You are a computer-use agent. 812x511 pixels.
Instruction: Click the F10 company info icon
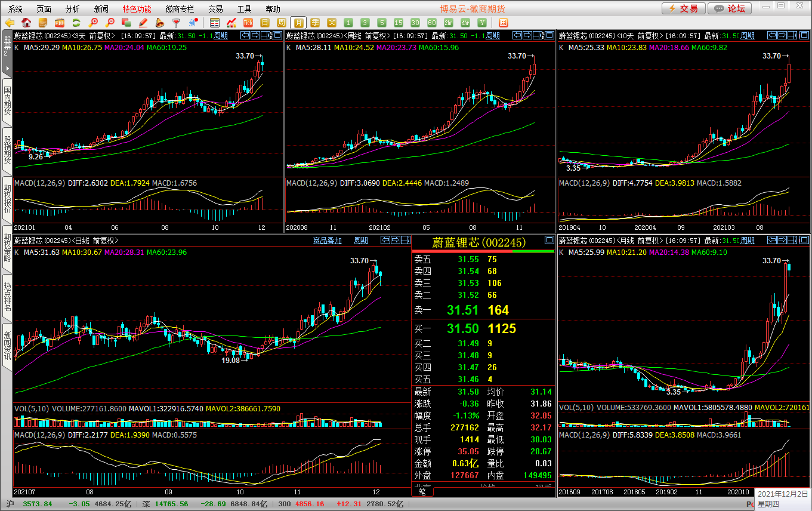[x=60, y=23]
